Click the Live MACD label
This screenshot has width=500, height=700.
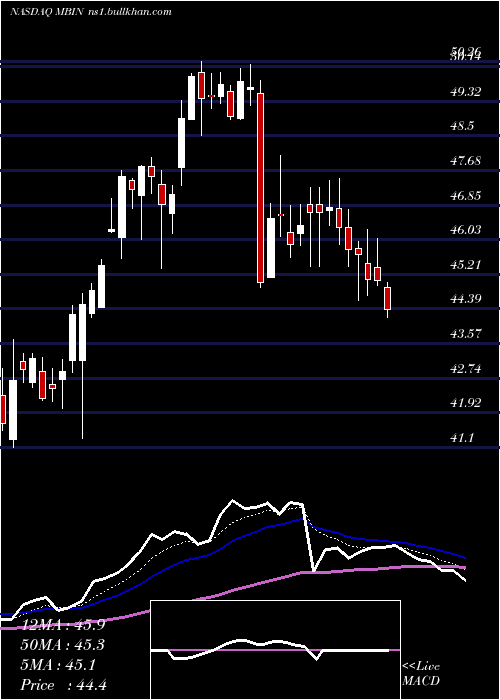point(421,674)
